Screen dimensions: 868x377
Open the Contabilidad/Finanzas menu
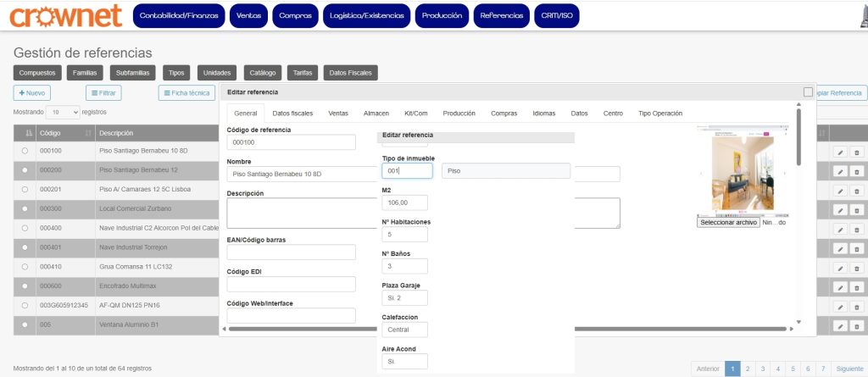click(181, 15)
